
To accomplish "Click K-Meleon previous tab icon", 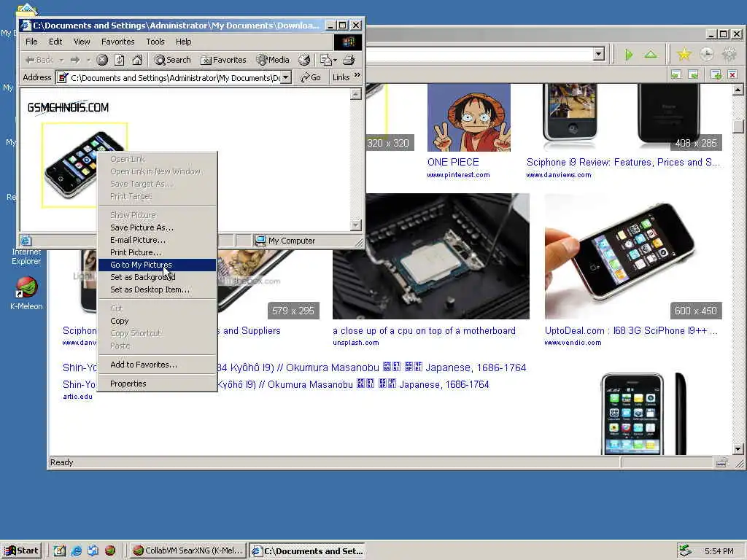I will [x=676, y=74].
